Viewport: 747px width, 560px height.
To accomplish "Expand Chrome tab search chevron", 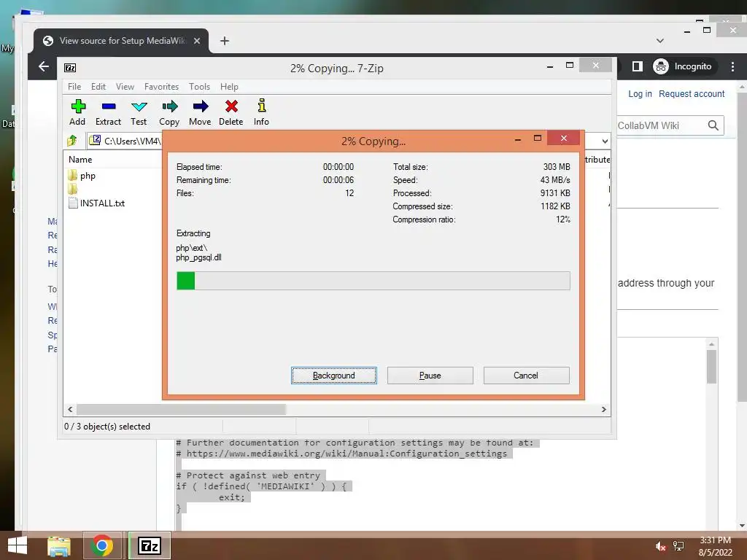I will [659, 41].
